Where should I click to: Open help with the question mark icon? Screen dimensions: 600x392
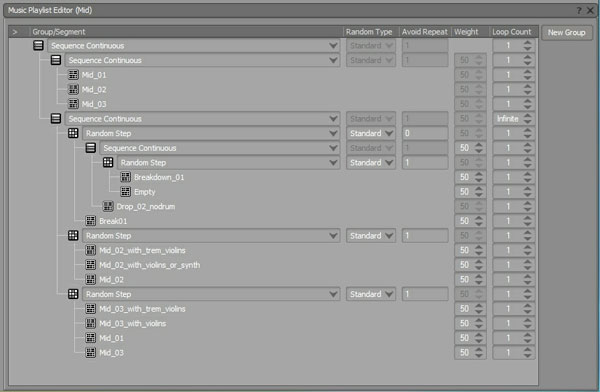(579, 10)
